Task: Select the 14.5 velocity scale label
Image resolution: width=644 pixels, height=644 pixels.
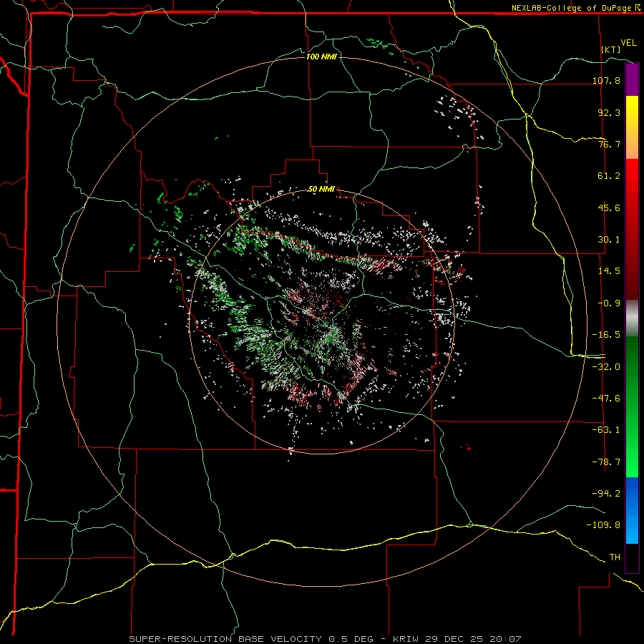Action: (609, 271)
